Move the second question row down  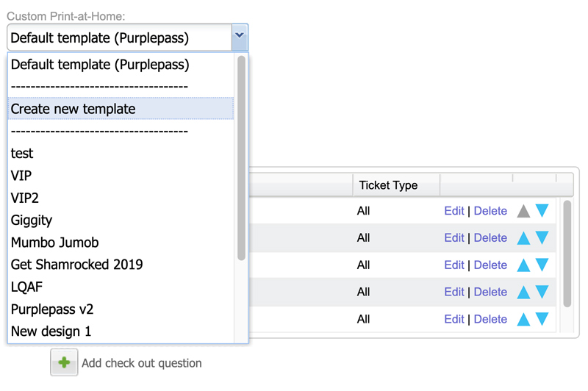coord(542,237)
